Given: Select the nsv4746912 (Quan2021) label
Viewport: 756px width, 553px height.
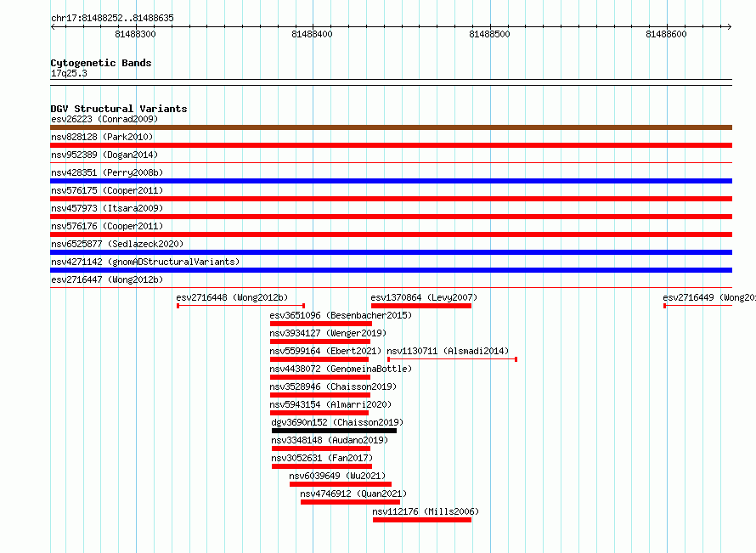Looking at the screenshot, I should click(x=353, y=494).
